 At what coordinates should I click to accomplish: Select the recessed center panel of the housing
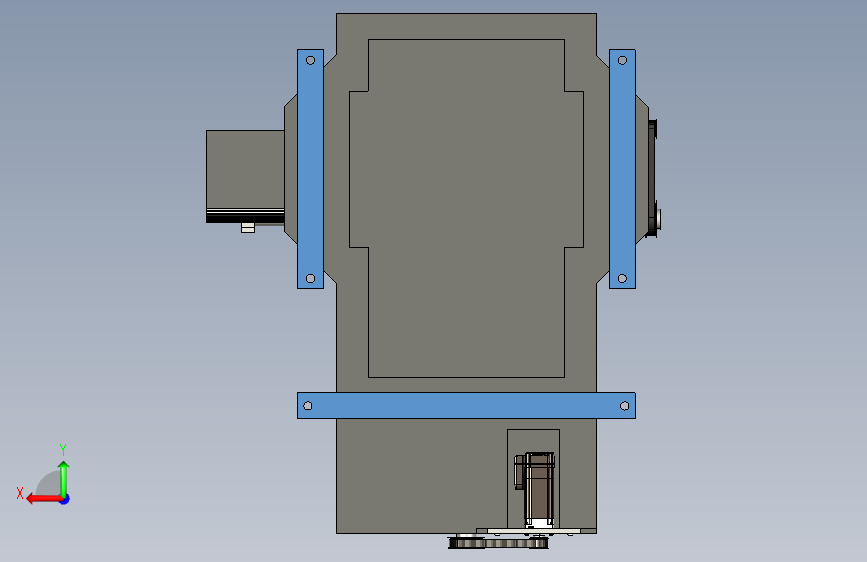click(x=466, y=208)
